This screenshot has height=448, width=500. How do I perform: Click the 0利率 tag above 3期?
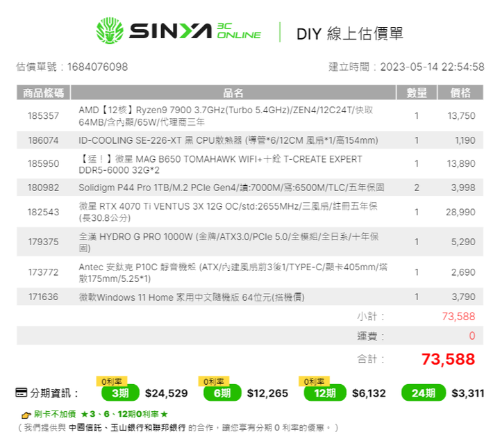(x=112, y=381)
